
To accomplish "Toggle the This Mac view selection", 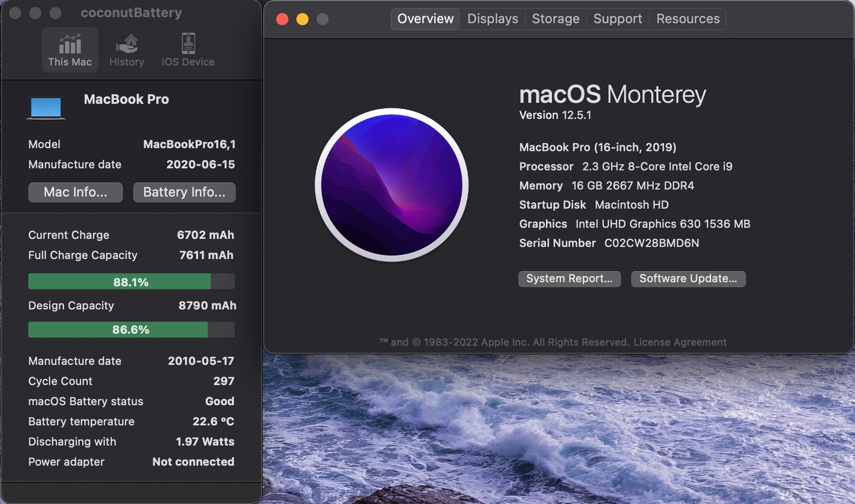I will click(69, 50).
